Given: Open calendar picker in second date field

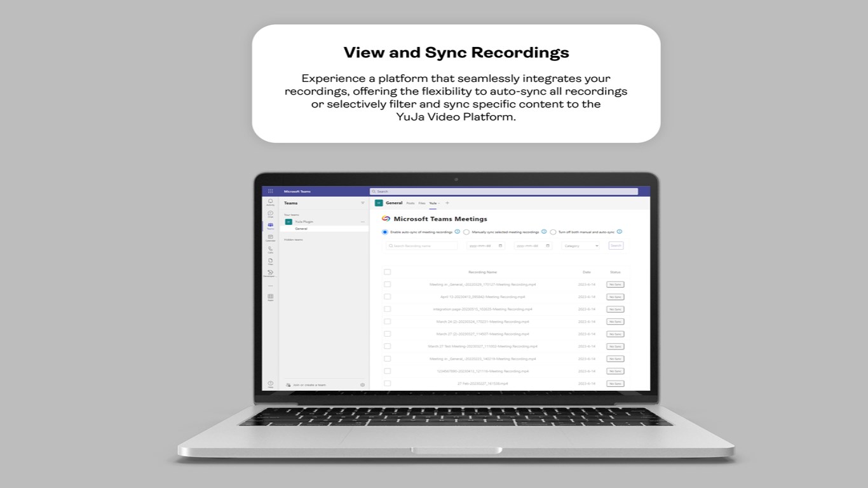Looking at the screenshot, I should (x=548, y=246).
